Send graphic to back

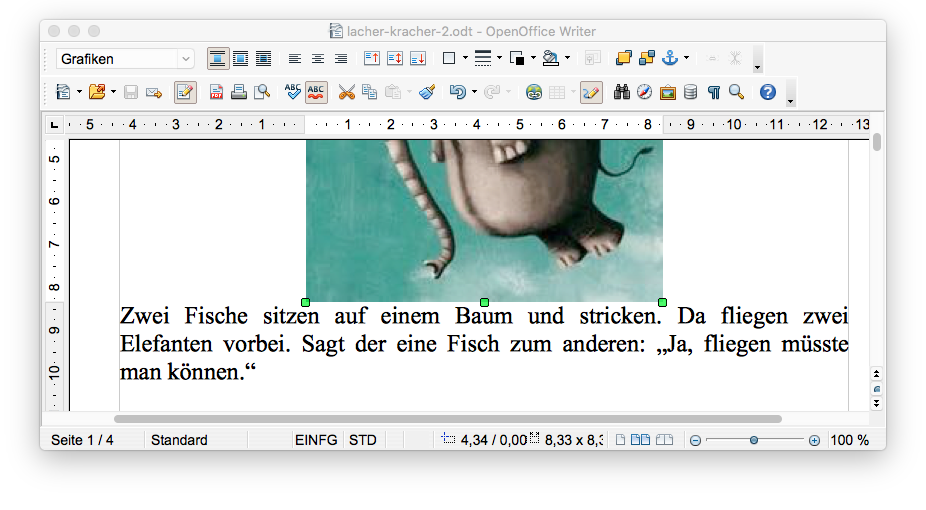tap(647, 58)
